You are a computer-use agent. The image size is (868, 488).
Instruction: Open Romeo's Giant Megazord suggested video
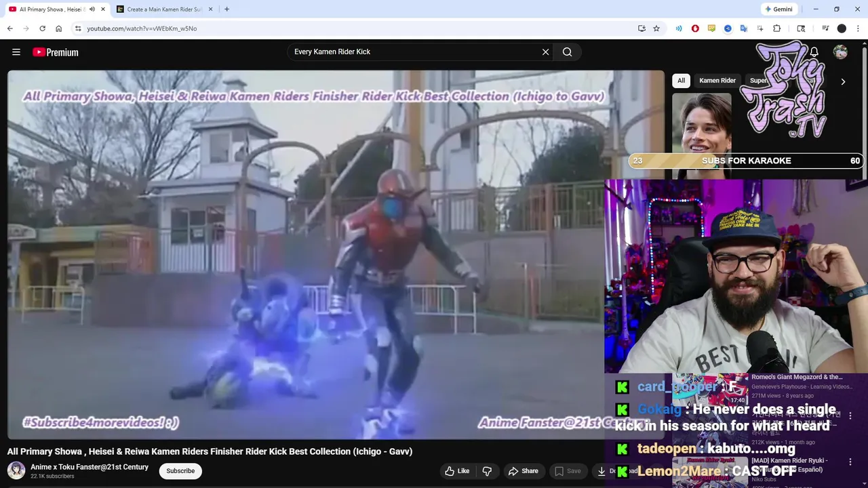[x=797, y=377]
